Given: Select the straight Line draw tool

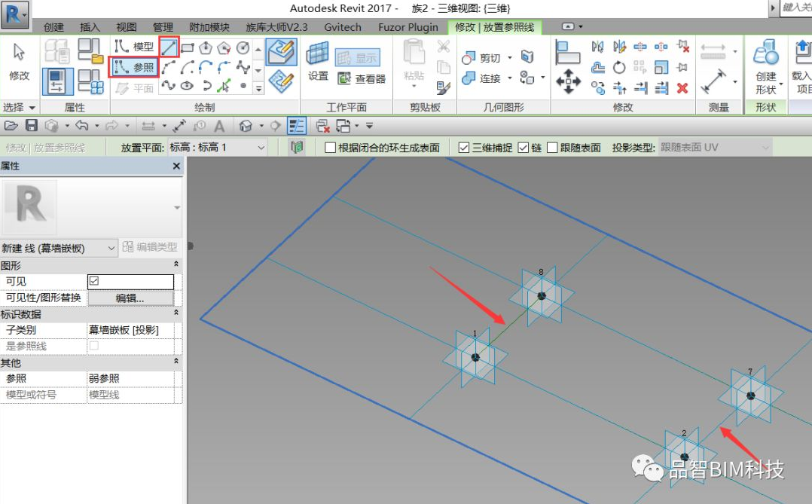Looking at the screenshot, I should [169, 47].
